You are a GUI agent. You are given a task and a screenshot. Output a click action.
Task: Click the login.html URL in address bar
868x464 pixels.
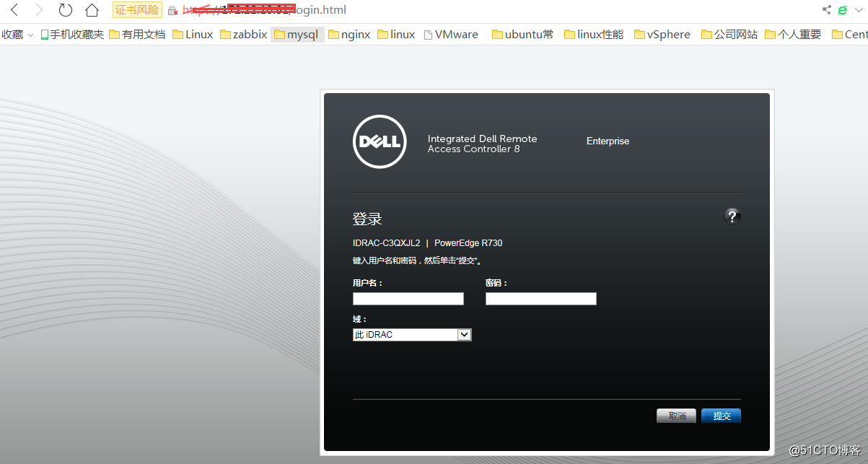coord(264,10)
